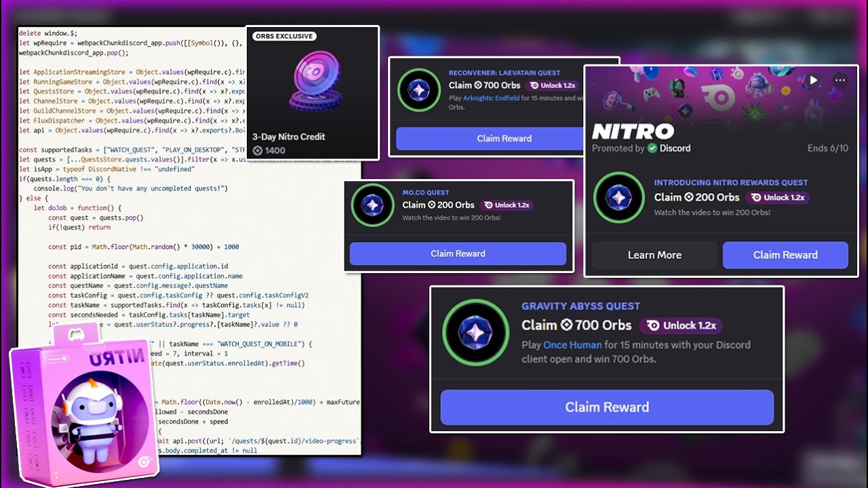Open the Nitro card three-dot menu
868x488 pixels.
[840, 80]
